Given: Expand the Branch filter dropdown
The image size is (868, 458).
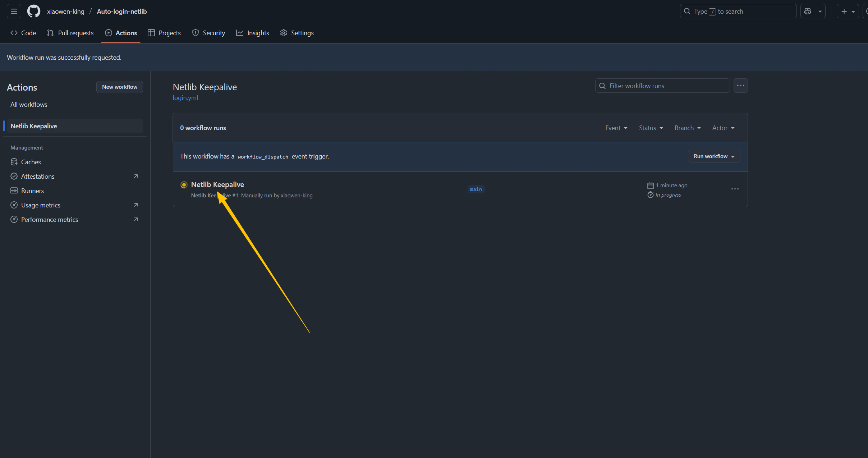Looking at the screenshot, I should click(x=687, y=128).
